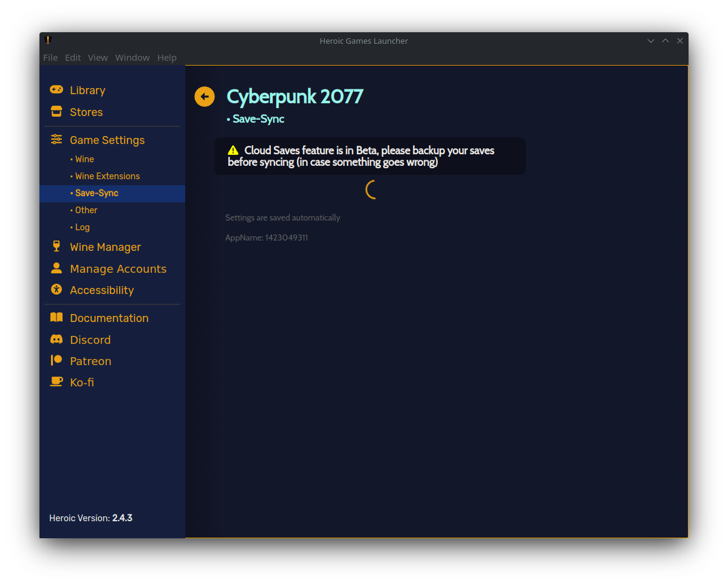This screenshot has height=585, width=728.
Task: View the Log section for Cyberpunk 2077
Action: point(81,227)
